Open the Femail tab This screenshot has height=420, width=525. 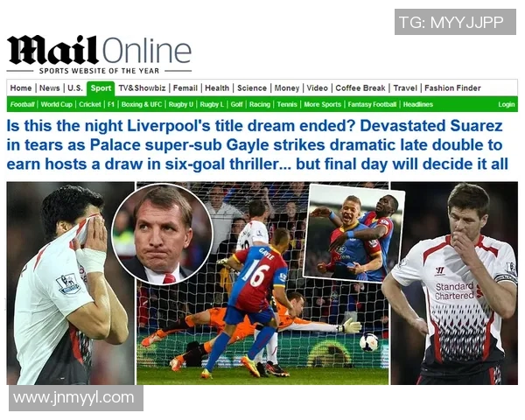(185, 88)
